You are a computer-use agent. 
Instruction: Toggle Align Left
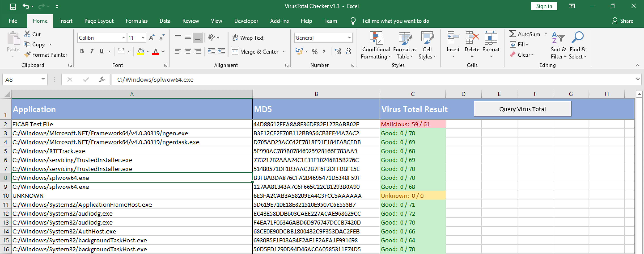pos(178,51)
